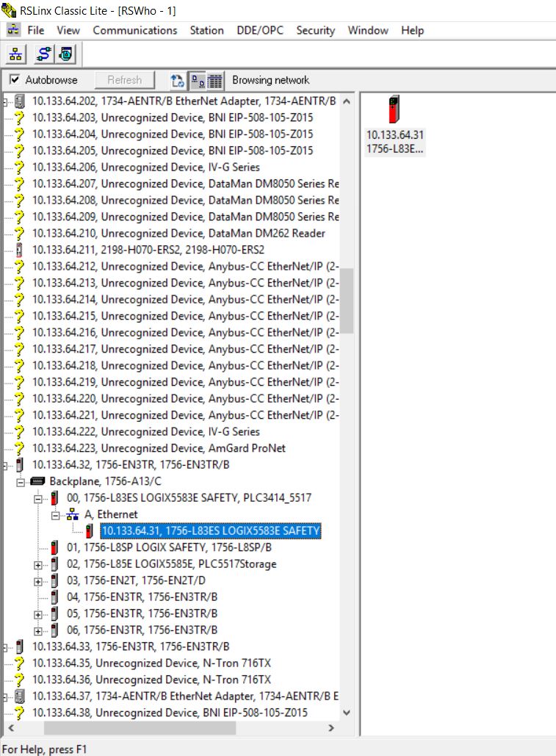Click the horizontal scrollbar right arrow
The width and height of the screenshot is (556, 756).
(x=331, y=728)
